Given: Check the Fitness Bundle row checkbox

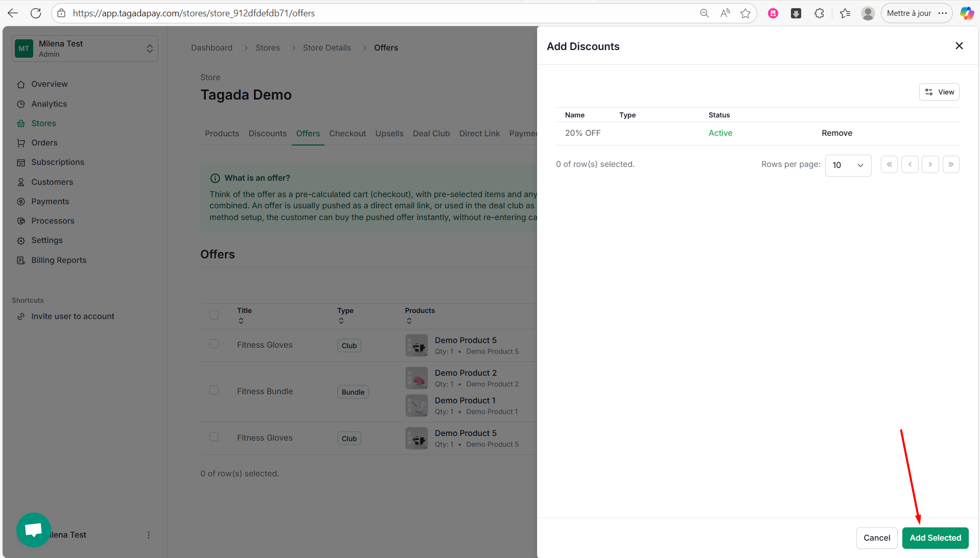Looking at the screenshot, I should pos(214,391).
